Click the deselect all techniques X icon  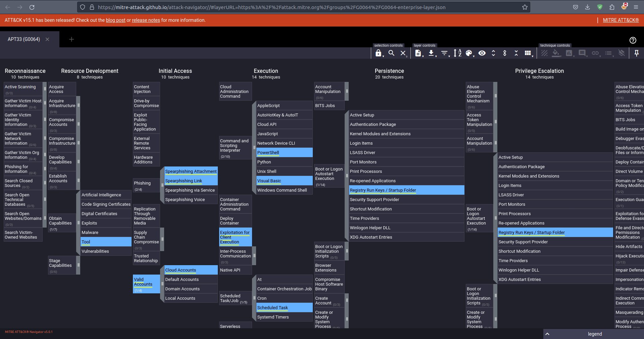point(403,53)
